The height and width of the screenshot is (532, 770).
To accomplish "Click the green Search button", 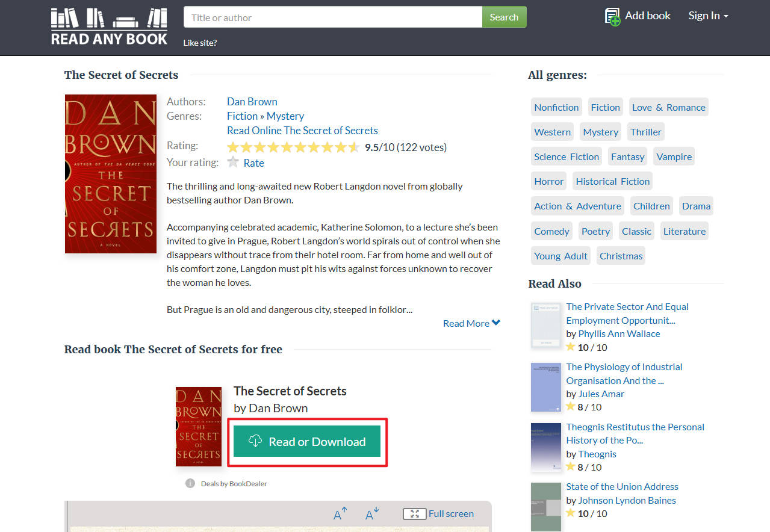I will tap(504, 17).
